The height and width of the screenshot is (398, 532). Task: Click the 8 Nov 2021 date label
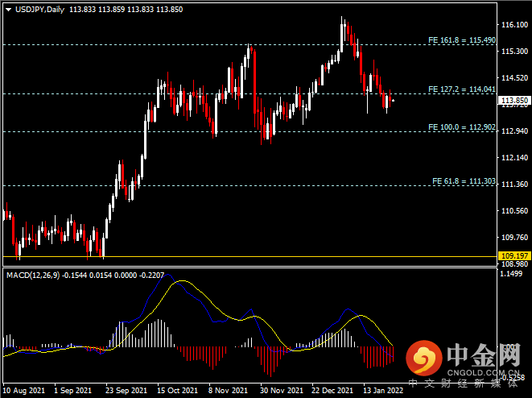coord(228,391)
